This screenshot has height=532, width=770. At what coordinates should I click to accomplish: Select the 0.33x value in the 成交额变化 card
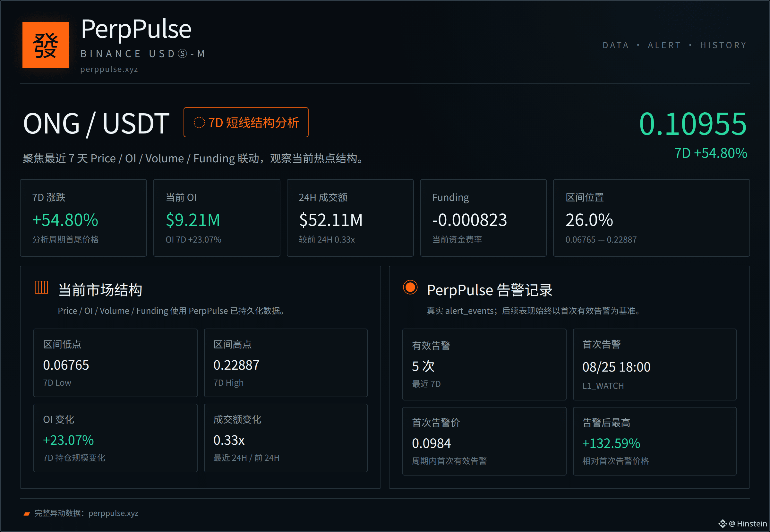229,440
